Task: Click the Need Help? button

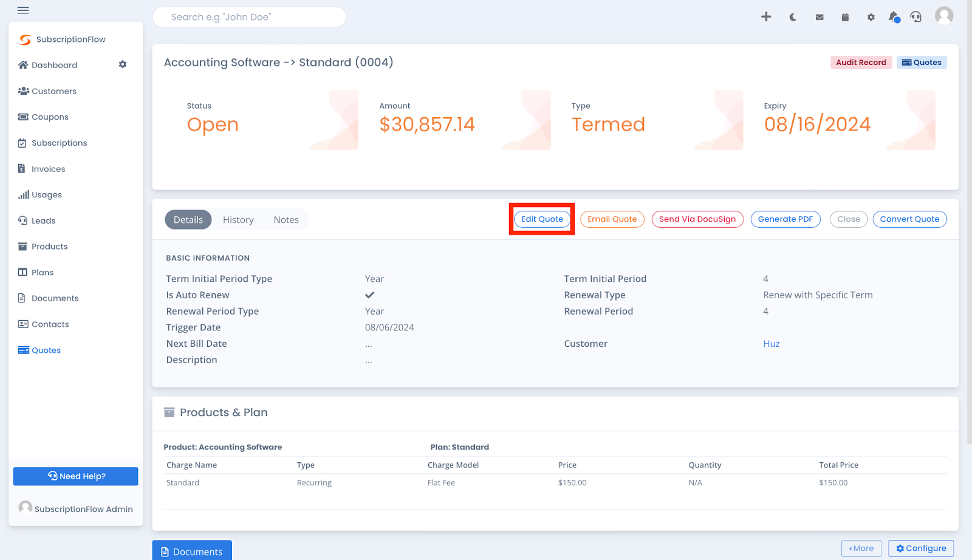Action: point(76,476)
